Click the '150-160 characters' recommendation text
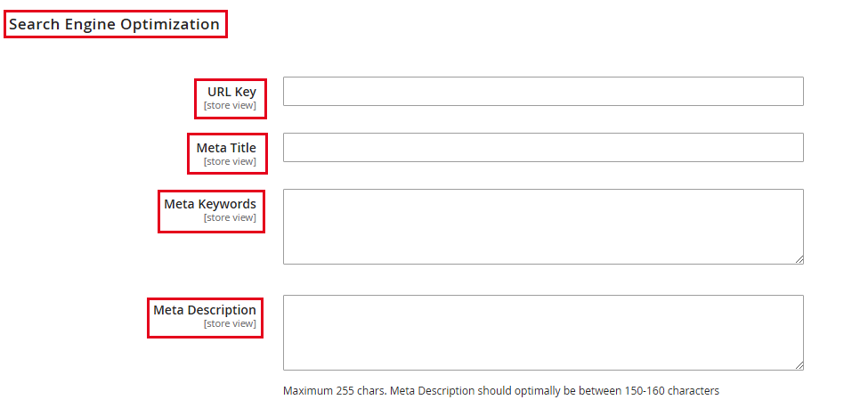 pyautogui.click(x=671, y=390)
